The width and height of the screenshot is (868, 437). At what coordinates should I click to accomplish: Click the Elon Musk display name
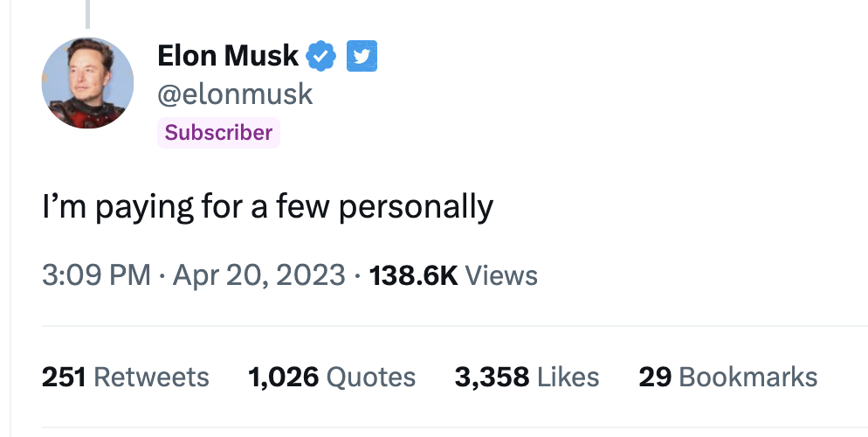point(228,56)
